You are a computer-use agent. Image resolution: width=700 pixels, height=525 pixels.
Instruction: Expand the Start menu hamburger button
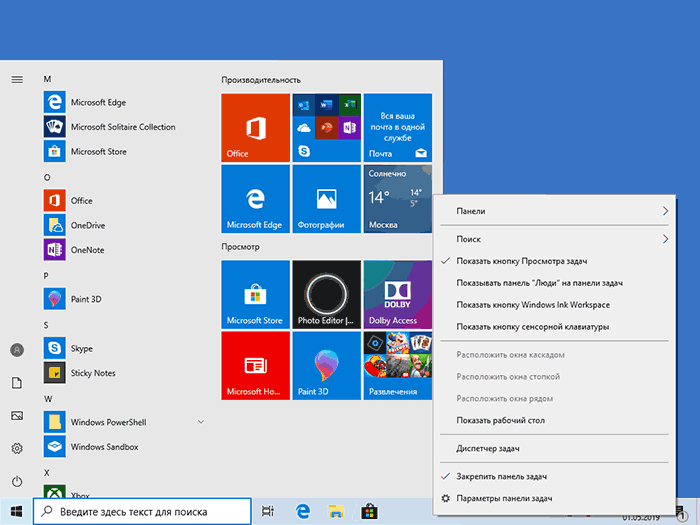[17, 79]
